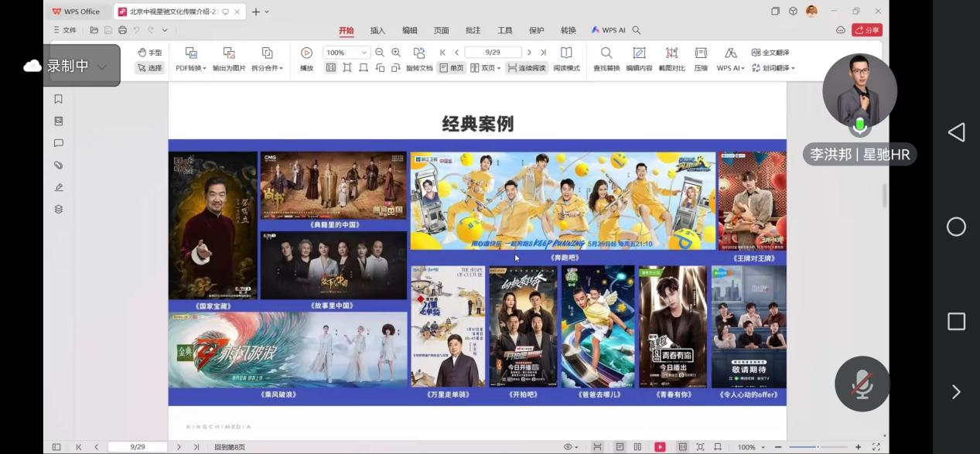Open the signature pen icon in left sidebar

[x=58, y=187]
